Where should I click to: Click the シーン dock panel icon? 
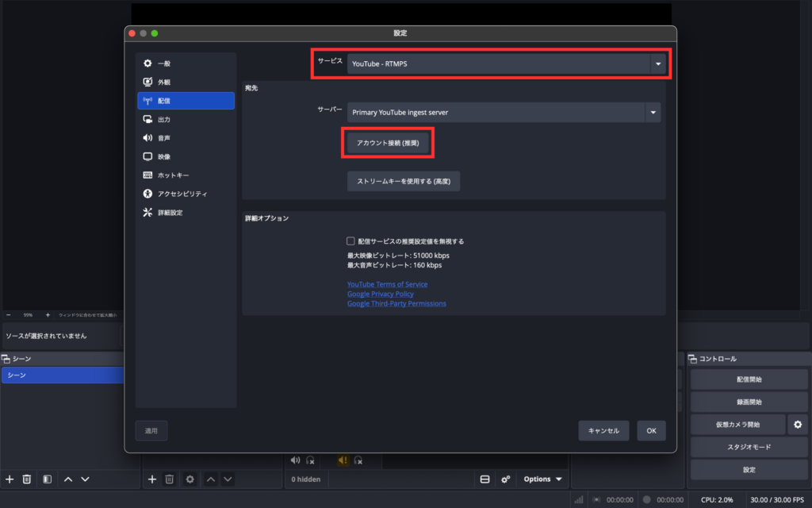[6, 359]
